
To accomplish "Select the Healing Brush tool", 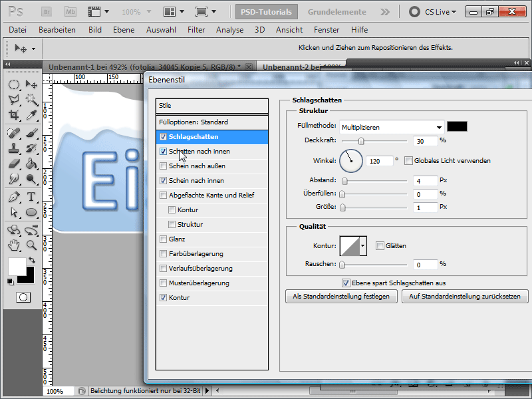I will [x=13, y=133].
